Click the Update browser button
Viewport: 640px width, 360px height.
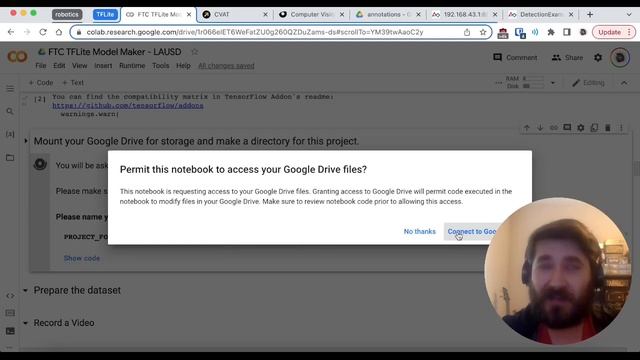(609, 32)
